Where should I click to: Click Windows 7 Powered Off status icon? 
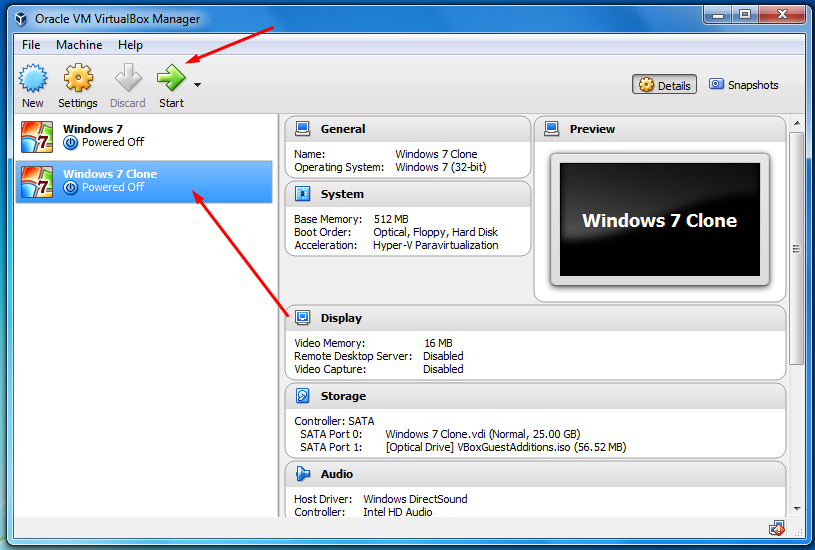tap(71, 142)
